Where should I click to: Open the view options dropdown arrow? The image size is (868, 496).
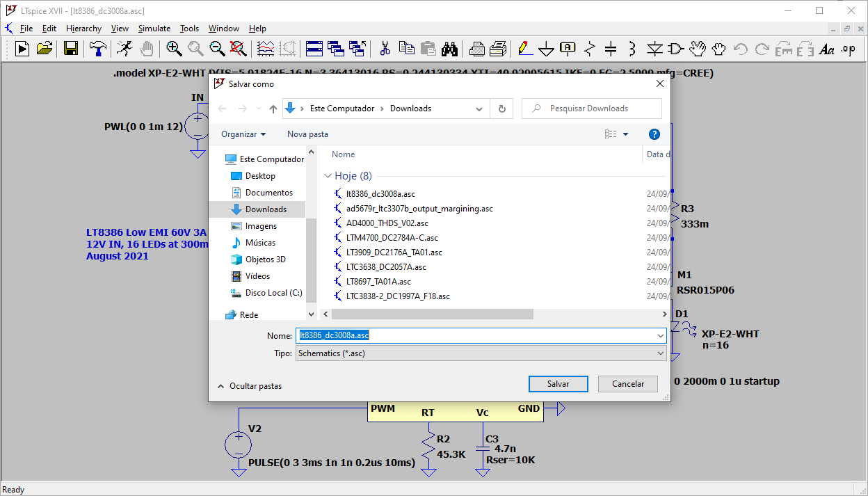point(625,134)
